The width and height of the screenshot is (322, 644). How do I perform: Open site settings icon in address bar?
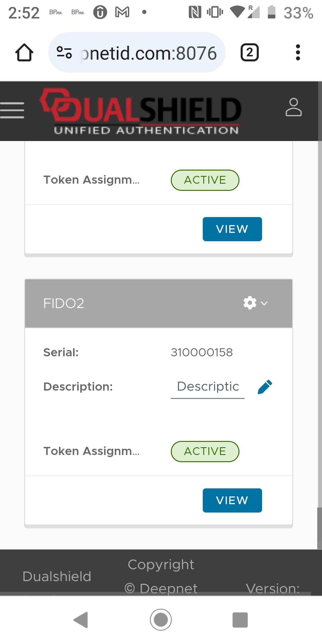pos(64,52)
